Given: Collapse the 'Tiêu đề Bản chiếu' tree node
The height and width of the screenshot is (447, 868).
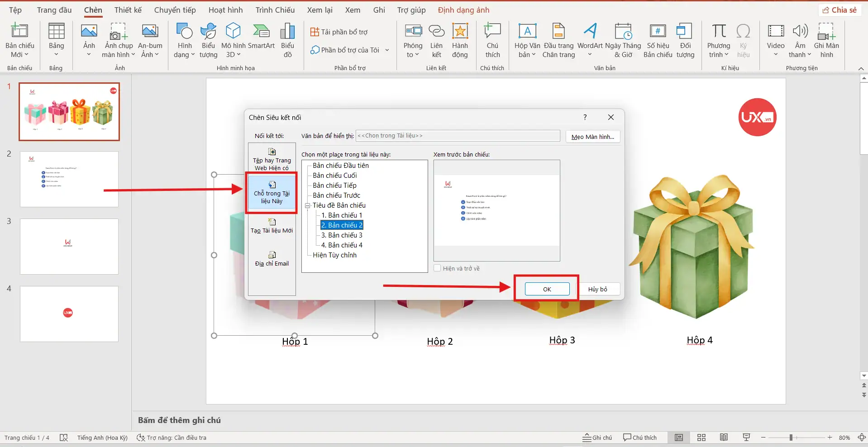Looking at the screenshot, I should [308, 205].
